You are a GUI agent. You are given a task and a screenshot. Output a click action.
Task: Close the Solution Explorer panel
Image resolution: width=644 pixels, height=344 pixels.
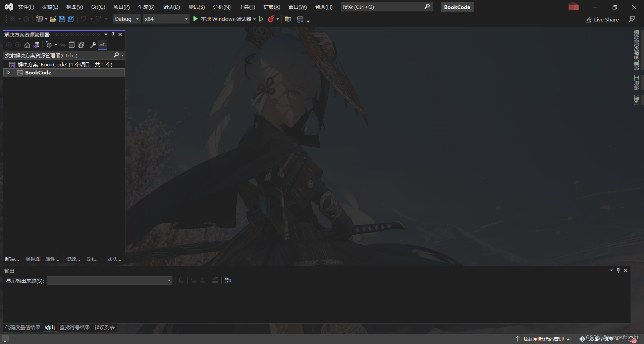point(120,35)
